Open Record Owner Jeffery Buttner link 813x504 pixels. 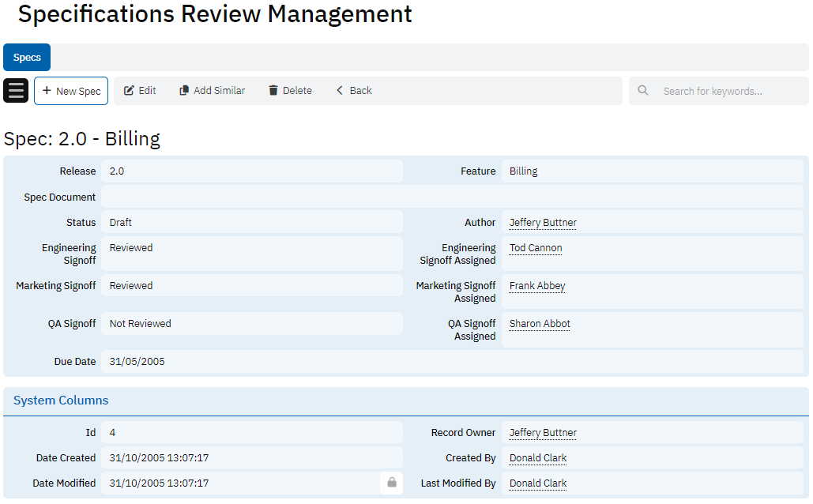(x=543, y=433)
